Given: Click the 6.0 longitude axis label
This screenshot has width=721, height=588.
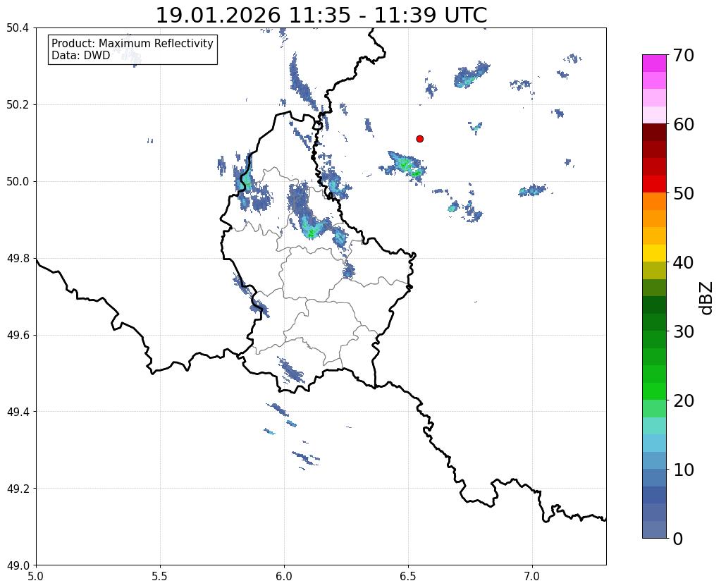Looking at the screenshot, I should (284, 577).
